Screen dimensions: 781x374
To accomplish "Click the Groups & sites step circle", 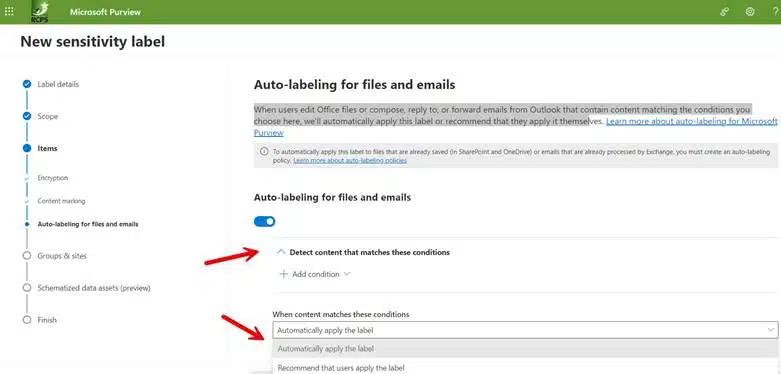I will point(27,255).
